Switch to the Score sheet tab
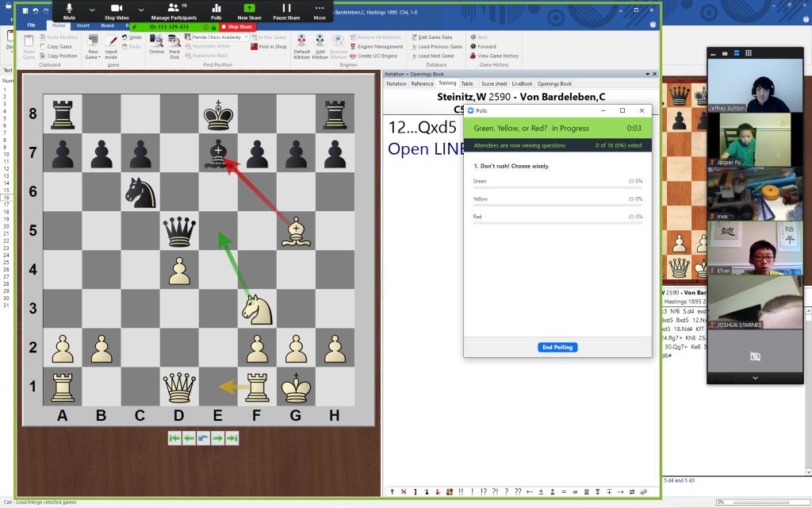Viewport: 812px width, 508px height. [494, 83]
